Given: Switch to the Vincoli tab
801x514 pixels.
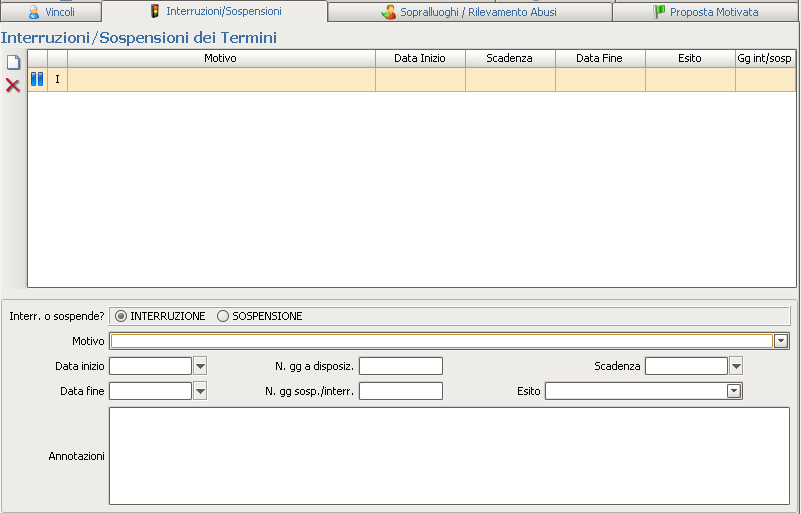Looking at the screenshot, I should 51,12.
